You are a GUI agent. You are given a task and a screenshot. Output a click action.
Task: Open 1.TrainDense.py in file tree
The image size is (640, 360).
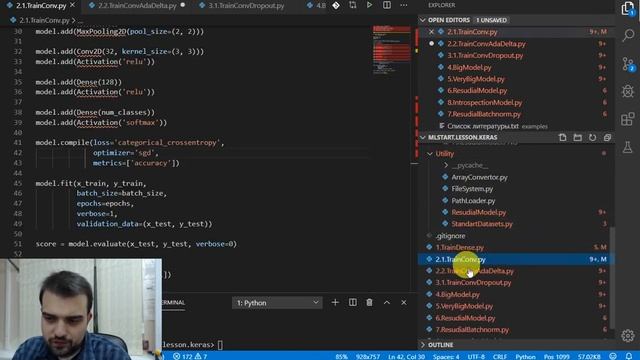[459, 247]
